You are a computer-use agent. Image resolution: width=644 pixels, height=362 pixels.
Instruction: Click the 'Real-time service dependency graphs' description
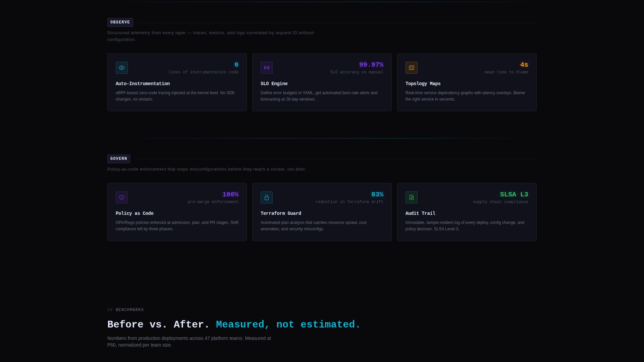tap(467, 96)
